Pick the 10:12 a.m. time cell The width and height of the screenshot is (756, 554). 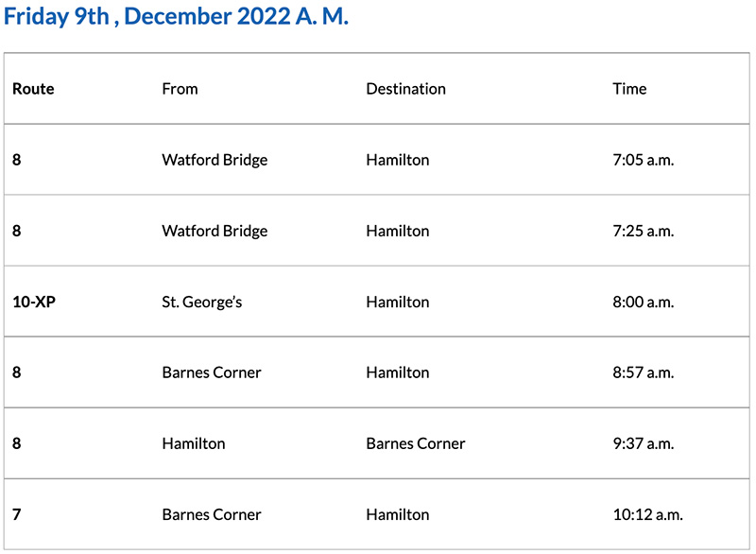[x=647, y=514]
